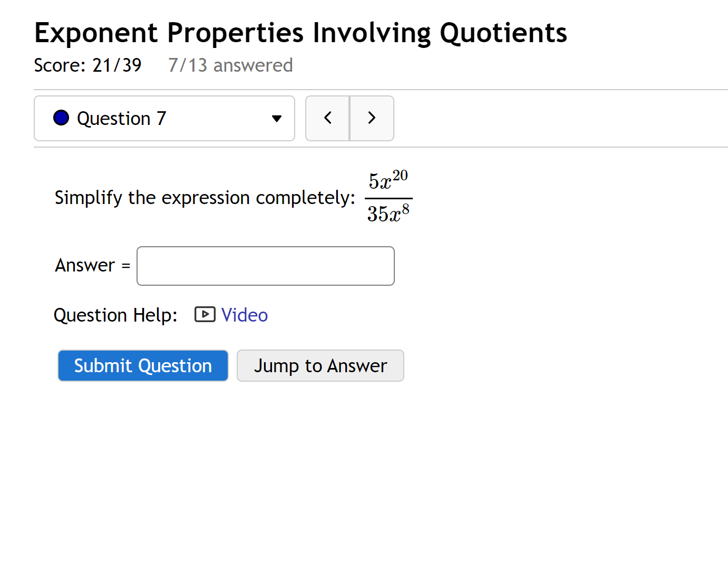Click the fraction bar of the expression
728x562 pixels.
[388, 198]
